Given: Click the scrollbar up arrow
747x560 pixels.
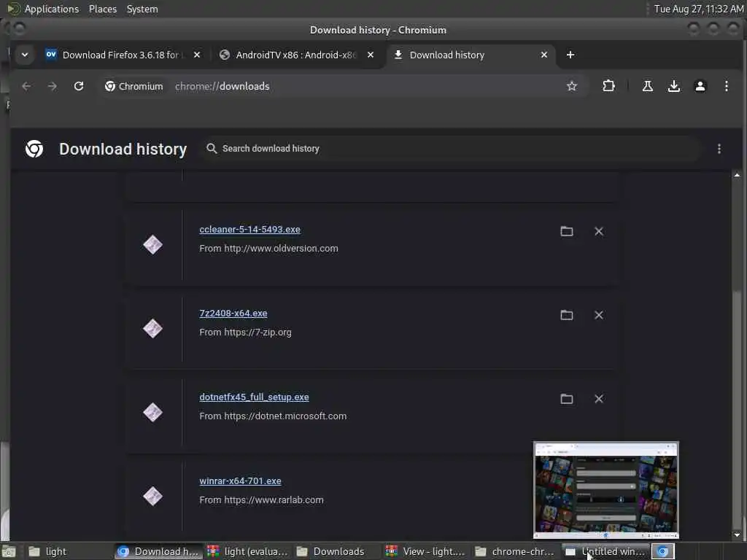Looking at the screenshot, I should (737, 175).
